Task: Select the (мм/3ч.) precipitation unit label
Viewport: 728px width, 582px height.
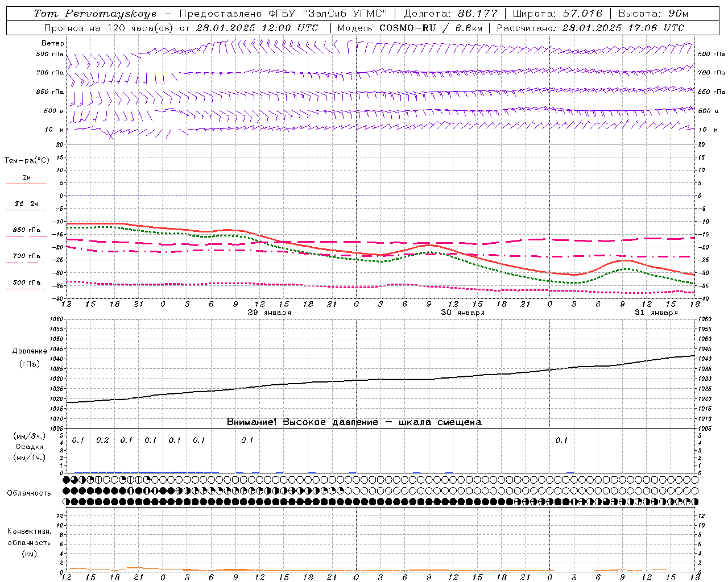Action: (x=30, y=436)
